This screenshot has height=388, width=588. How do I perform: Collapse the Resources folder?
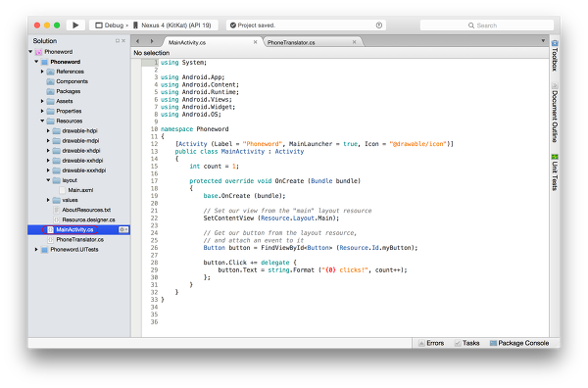(x=42, y=121)
